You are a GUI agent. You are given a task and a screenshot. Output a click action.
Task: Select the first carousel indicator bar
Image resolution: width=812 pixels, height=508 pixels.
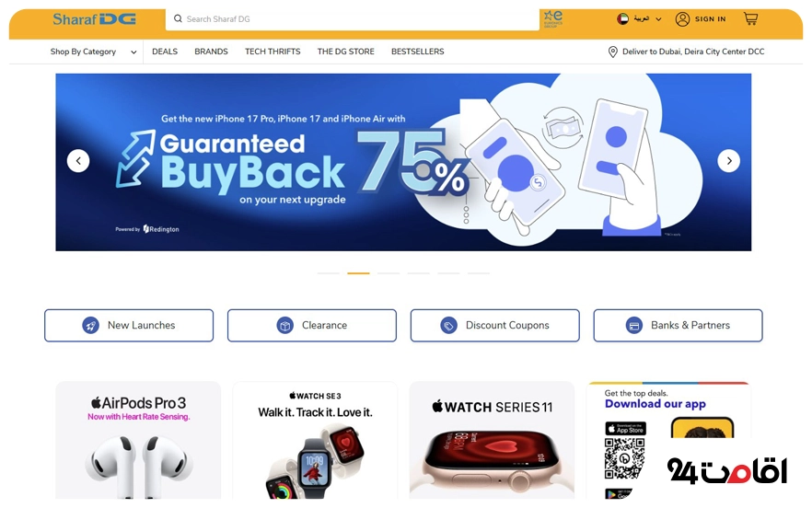[x=329, y=273]
